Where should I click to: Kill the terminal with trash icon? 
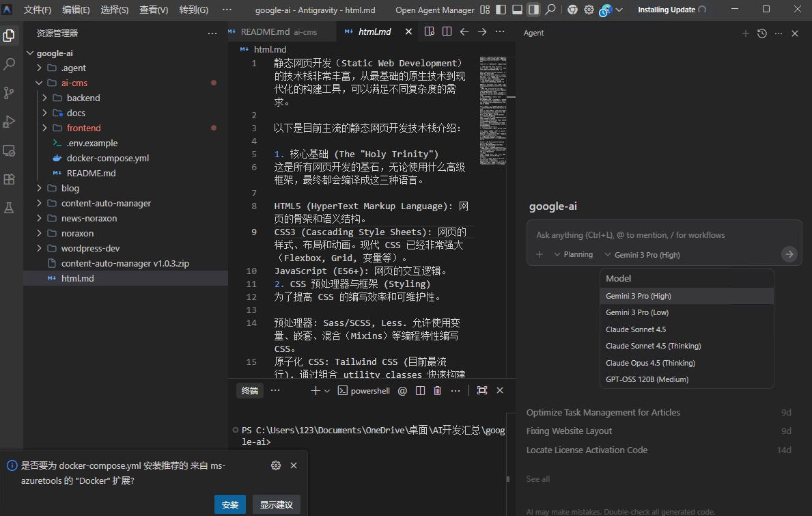click(x=436, y=390)
